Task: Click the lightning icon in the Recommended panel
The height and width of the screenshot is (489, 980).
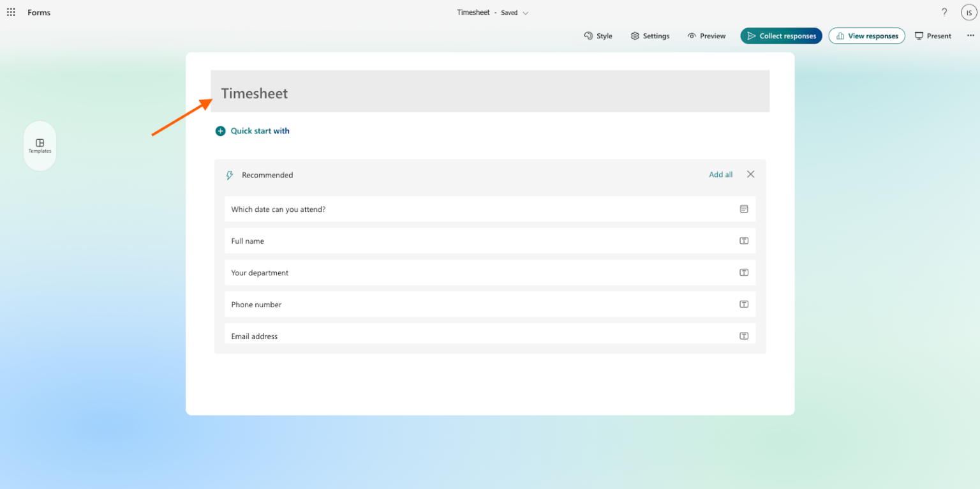Action: [229, 175]
